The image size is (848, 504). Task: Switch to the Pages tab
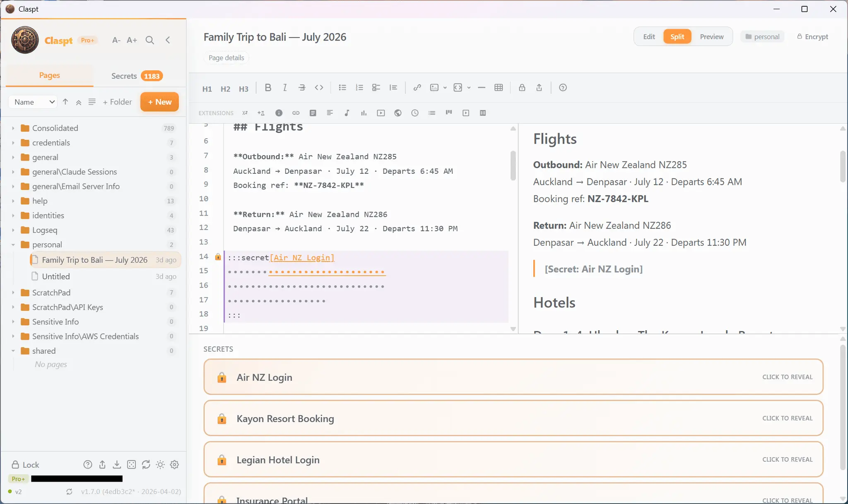pos(50,75)
